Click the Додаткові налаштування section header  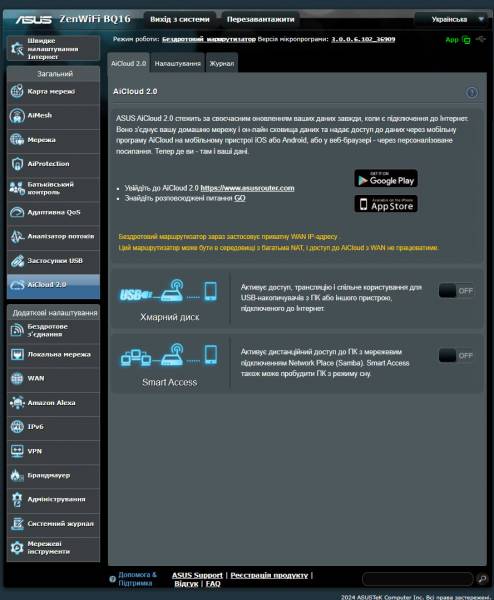[54, 313]
